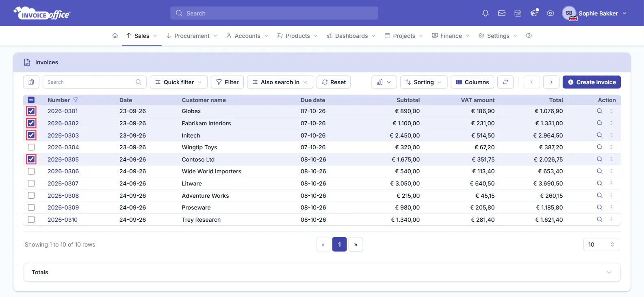Go to home icon in navigation bar
Screen dimensions: 644x297
coord(115,36)
